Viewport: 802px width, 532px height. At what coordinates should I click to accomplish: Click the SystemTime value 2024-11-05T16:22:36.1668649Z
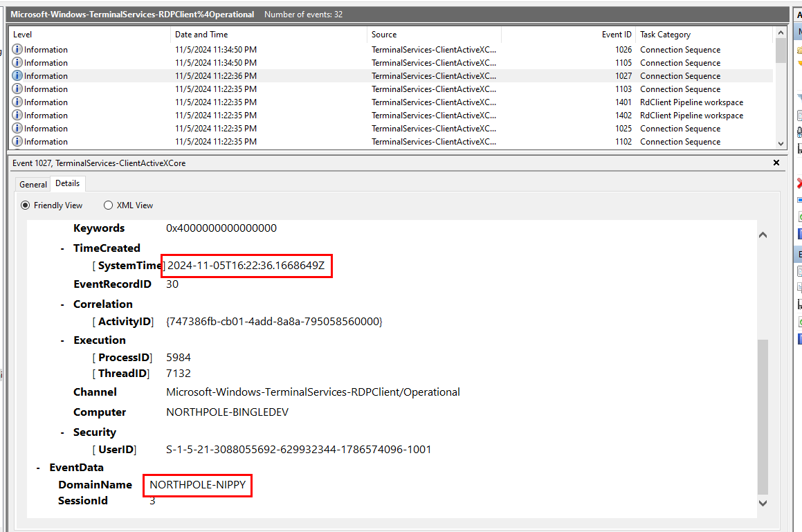246,266
